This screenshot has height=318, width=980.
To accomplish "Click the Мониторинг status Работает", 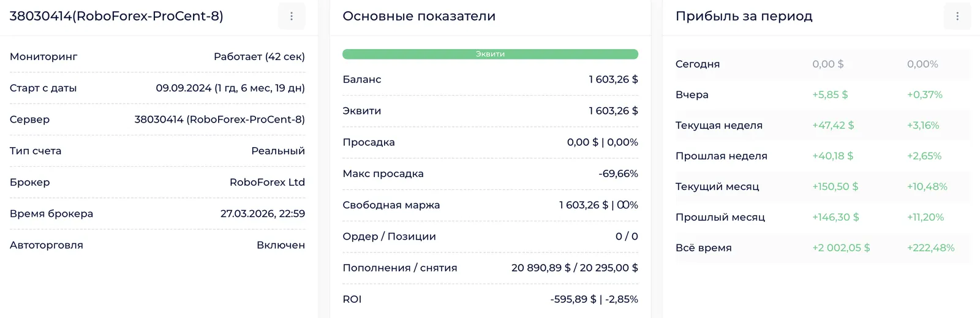I will (259, 57).
